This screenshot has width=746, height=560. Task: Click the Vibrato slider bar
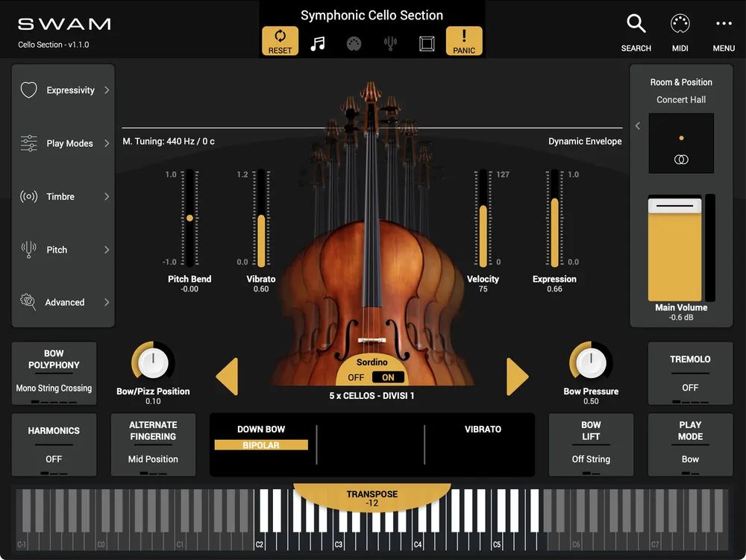[261, 218]
